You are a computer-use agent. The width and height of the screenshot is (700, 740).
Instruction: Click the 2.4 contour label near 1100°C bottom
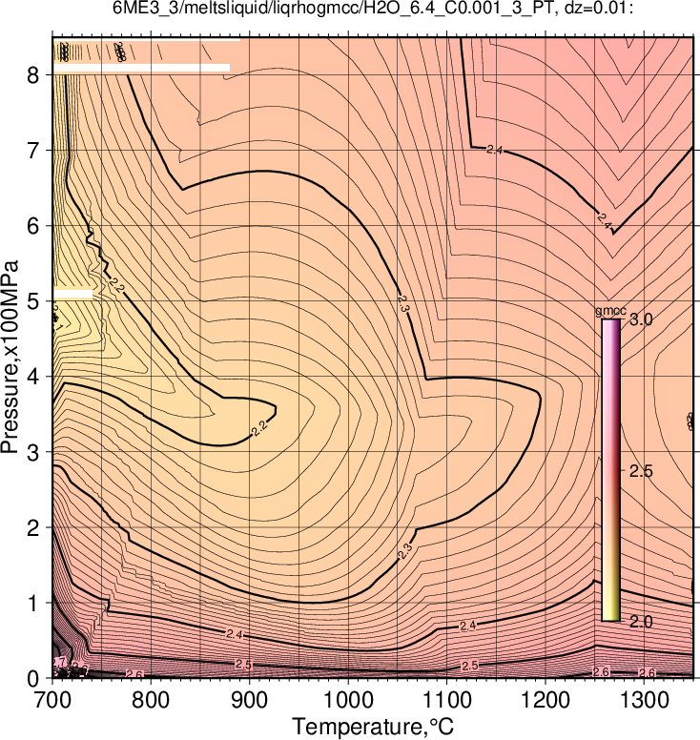[x=468, y=626]
